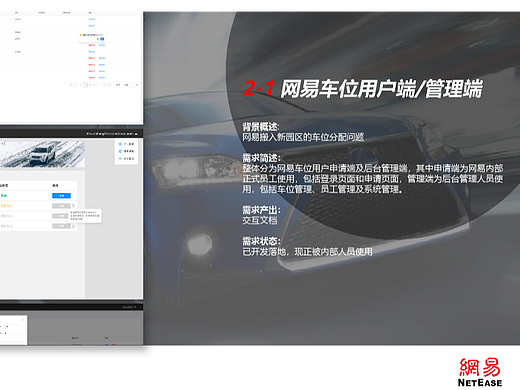Close the white dialog in bottom screenshot

[23, 320]
